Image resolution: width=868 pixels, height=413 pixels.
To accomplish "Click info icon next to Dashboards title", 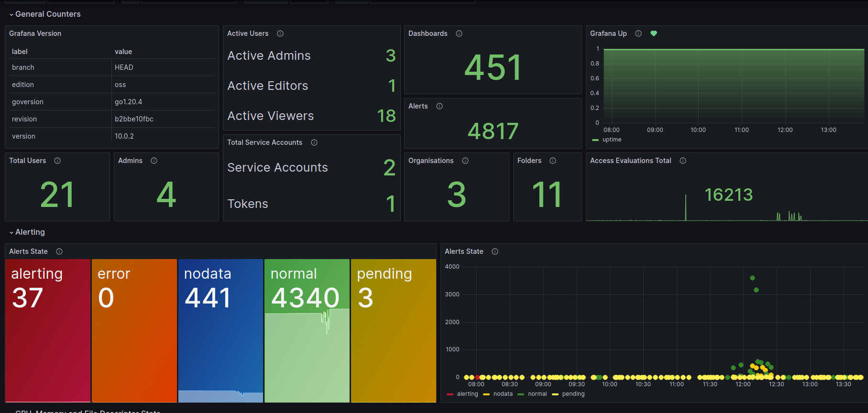I will [459, 33].
